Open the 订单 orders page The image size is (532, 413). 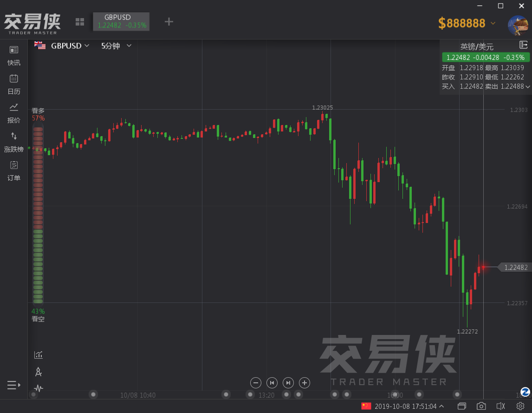pos(13,171)
